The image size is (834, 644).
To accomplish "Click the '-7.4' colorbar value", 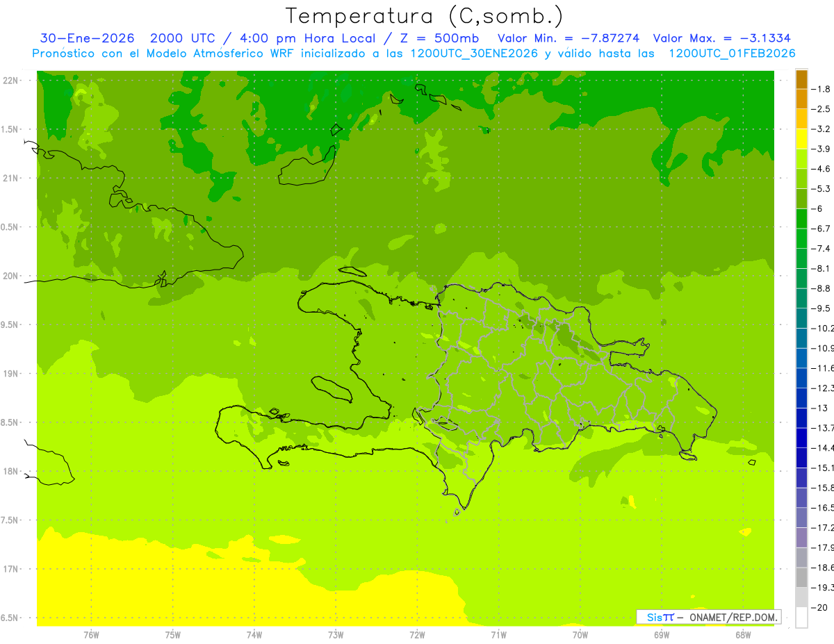I will 821,249.
